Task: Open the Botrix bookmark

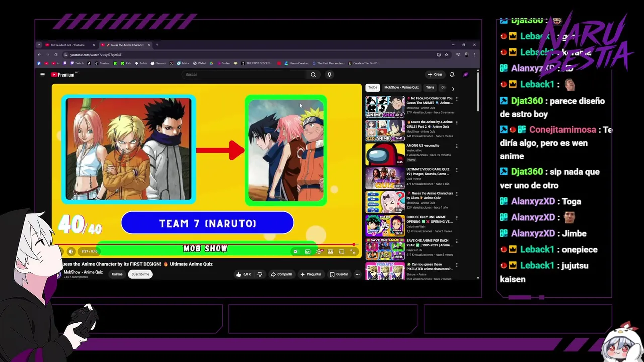Action: click(x=141, y=63)
